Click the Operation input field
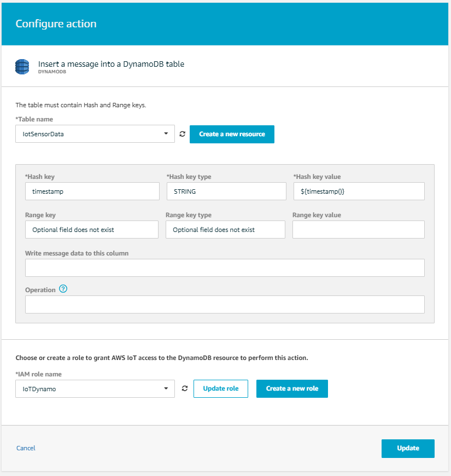Screen dimensions: 451x476 click(x=225, y=304)
